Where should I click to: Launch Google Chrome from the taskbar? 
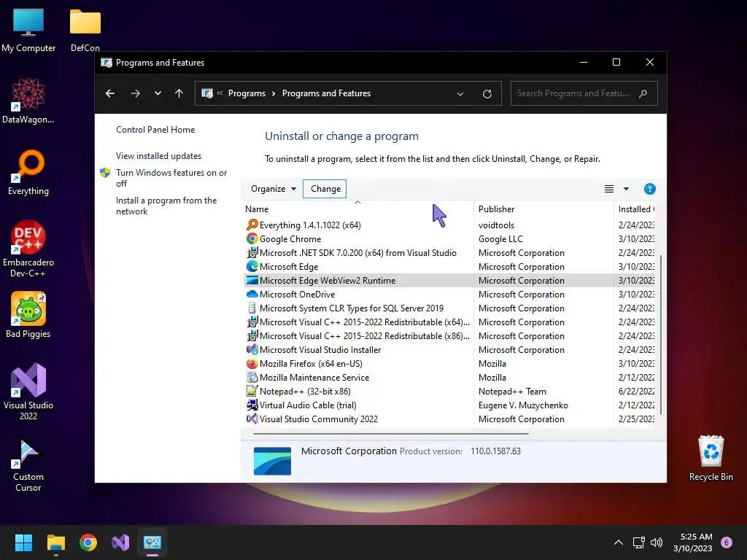point(88,542)
